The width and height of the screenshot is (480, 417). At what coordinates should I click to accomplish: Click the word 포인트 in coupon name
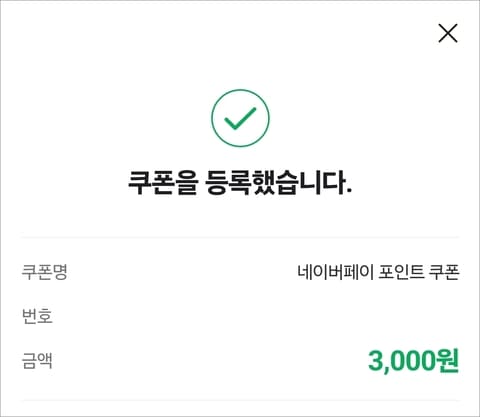[401, 272]
